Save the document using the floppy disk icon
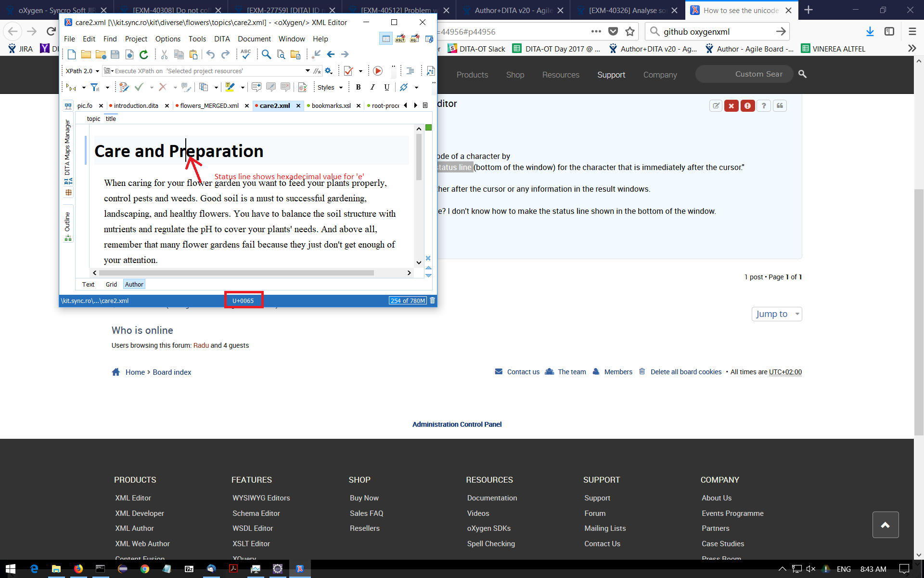The width and height of the screenshot is (924, 578). pyautogui.click(x=115, y=54)
